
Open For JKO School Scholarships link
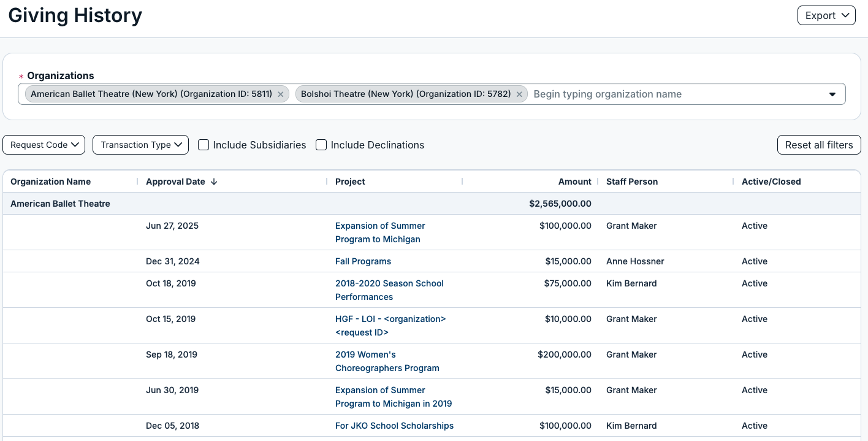point(395,426)
